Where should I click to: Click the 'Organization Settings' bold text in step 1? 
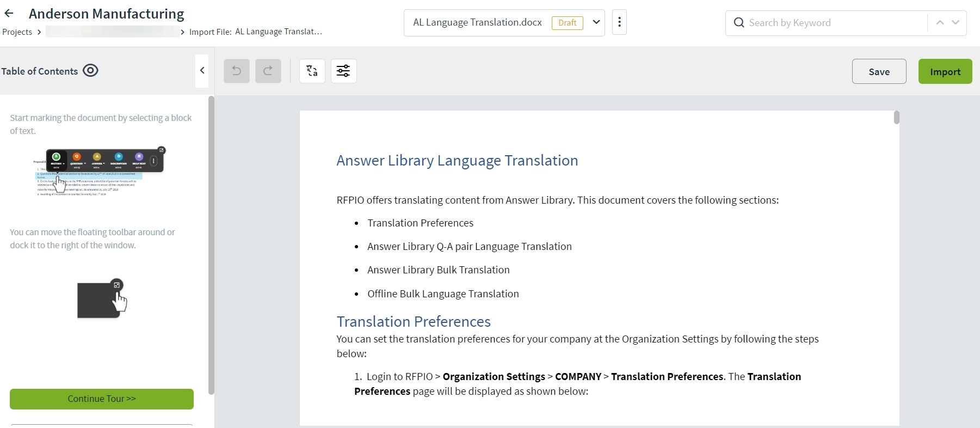(x=494, y=377)
